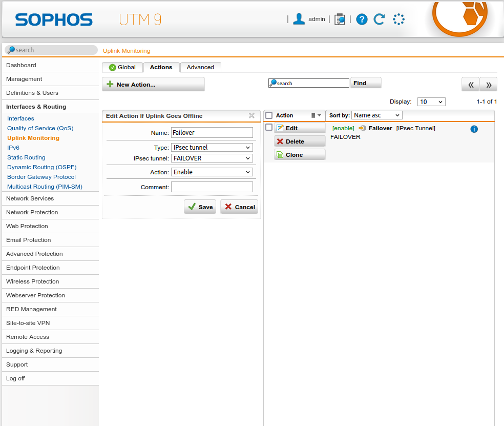The image size is (504, 426).
Task: Expand the Sort by Name asc dropdown
Action: click(x=376, y=115)
